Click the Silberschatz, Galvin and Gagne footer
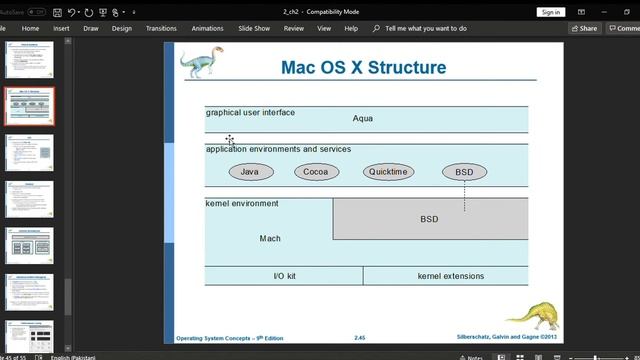640x360 pixels. [507, 337]
